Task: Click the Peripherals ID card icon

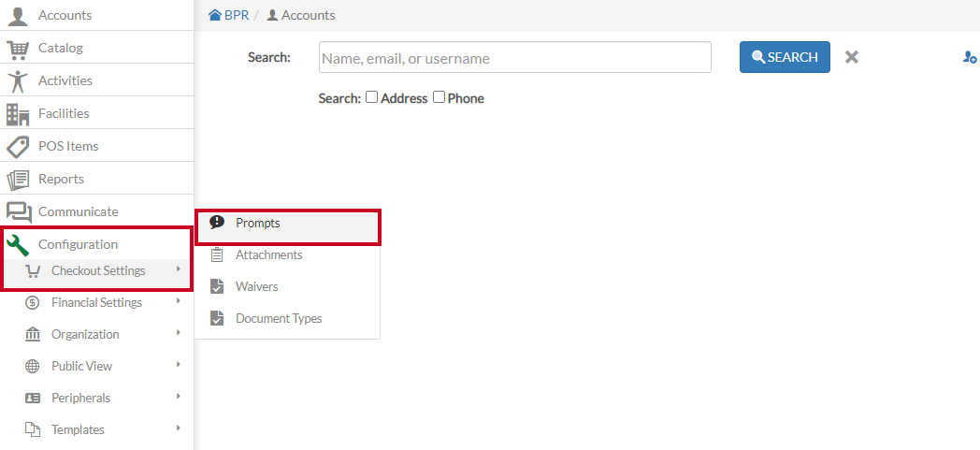Action: [33, 399]
